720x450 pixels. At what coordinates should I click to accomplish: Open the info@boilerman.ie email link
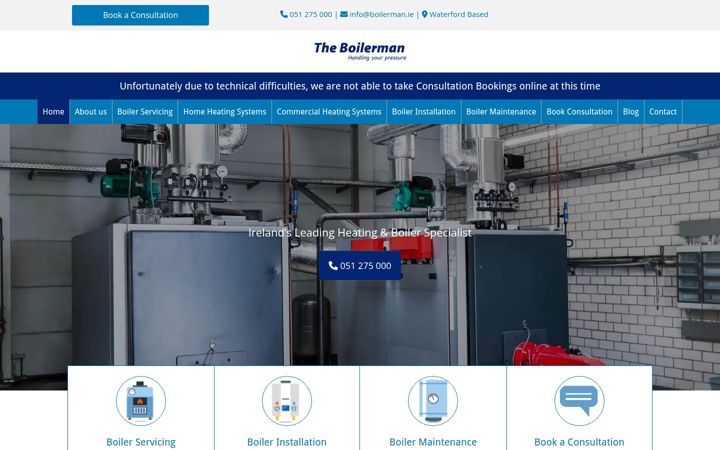coord(381,14)
